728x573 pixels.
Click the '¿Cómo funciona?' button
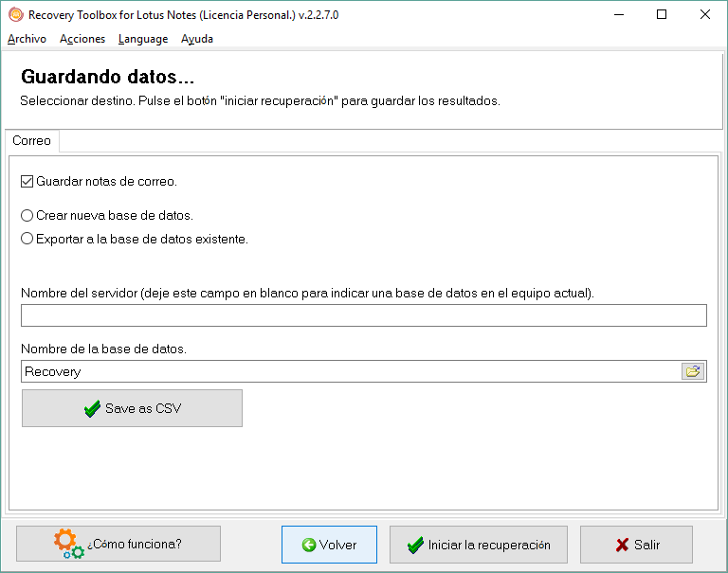tap(118, 544)
